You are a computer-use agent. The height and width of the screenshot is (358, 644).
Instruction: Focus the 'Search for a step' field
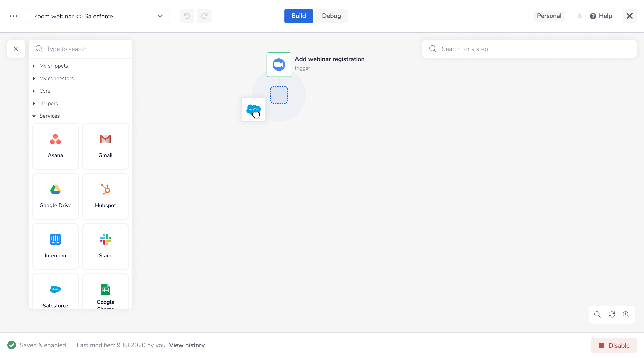point(529,49)
